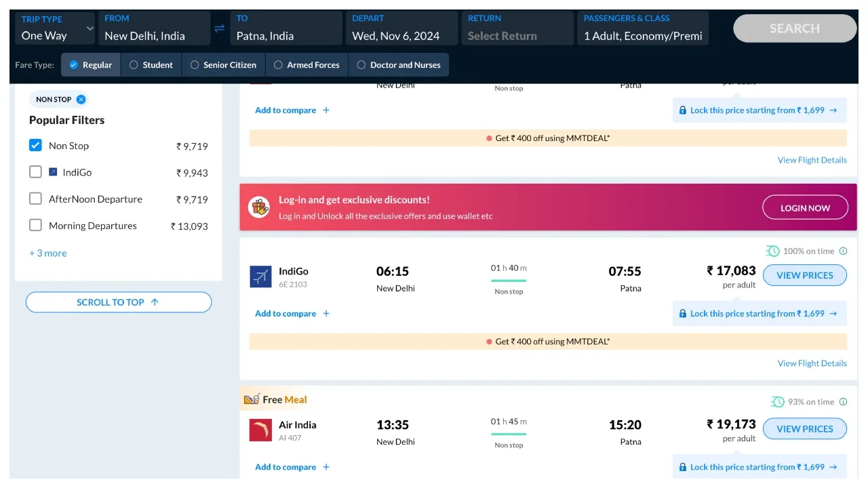View prices for Air India 13:35 flight
This screenshot has height=488, width=868.
tap(805, 429)
